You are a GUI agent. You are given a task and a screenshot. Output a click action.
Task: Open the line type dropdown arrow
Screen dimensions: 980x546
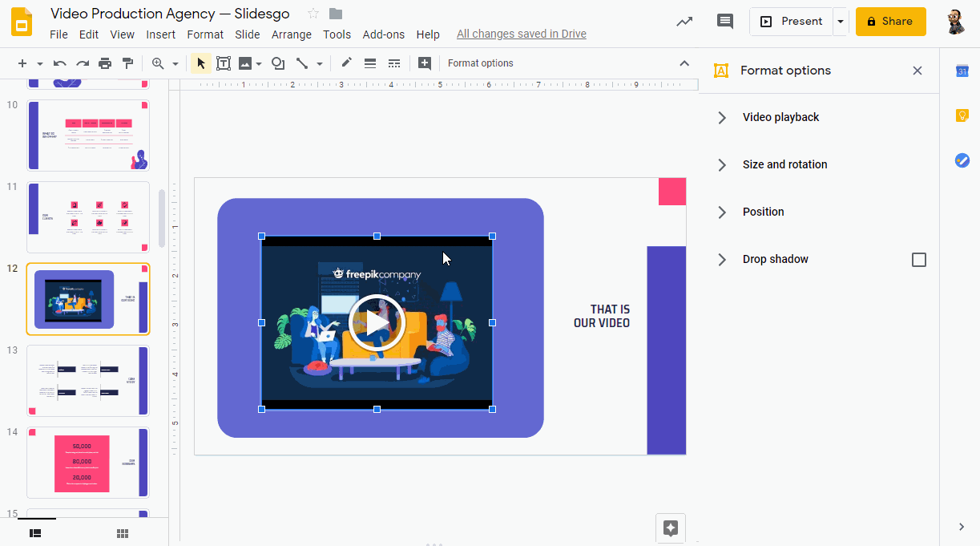pos(320,64)
